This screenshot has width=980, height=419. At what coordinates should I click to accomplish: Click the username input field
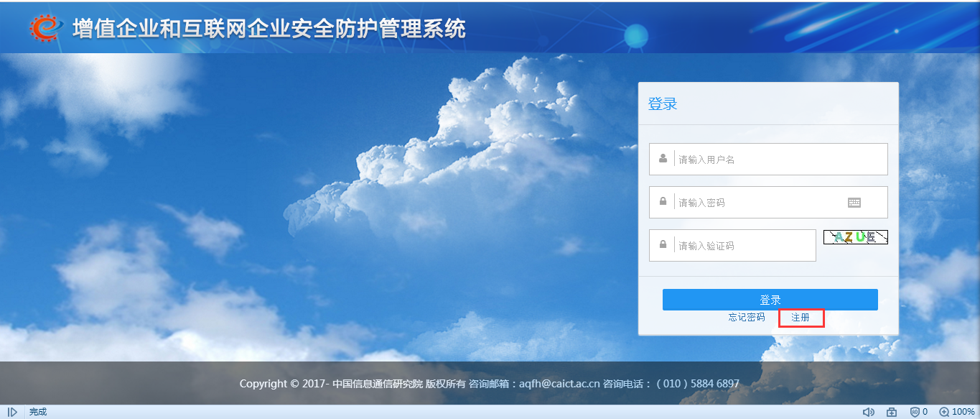(x=768, y=159)
